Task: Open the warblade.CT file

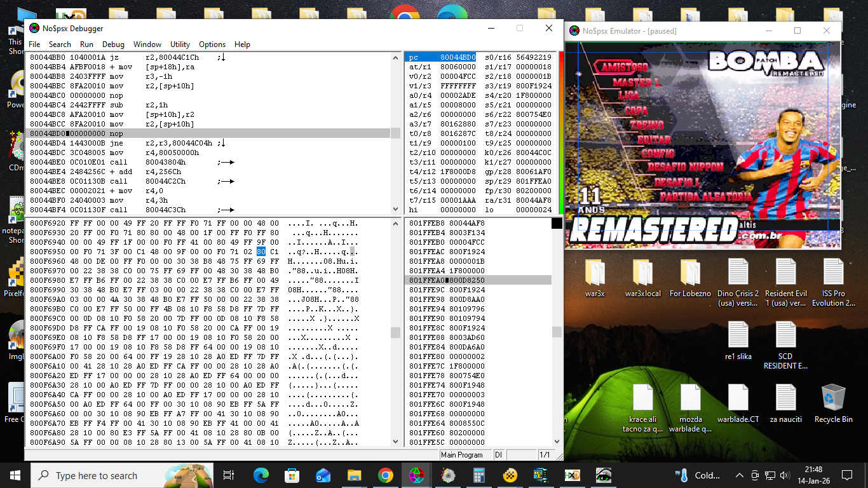Action: 738,404
